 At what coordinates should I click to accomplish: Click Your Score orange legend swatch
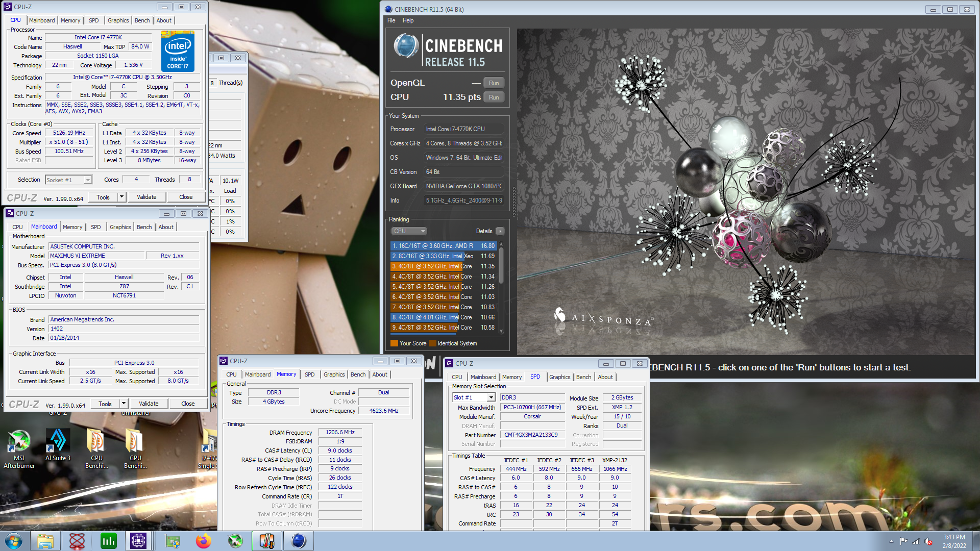[x=394, y=343]
